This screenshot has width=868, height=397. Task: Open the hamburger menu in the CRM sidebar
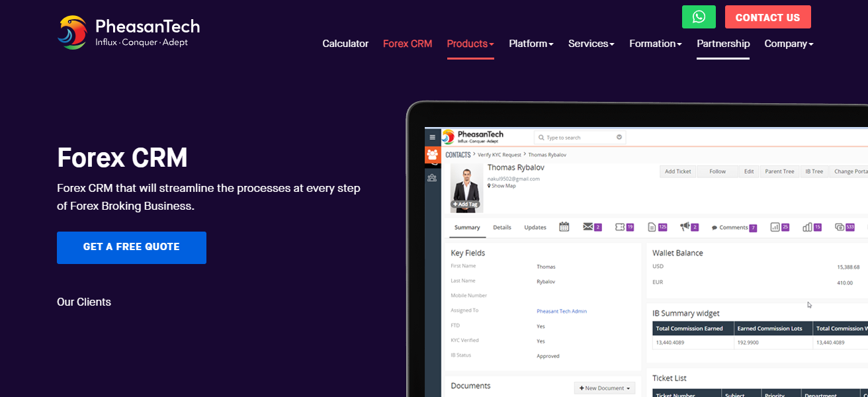coord(433,136)
